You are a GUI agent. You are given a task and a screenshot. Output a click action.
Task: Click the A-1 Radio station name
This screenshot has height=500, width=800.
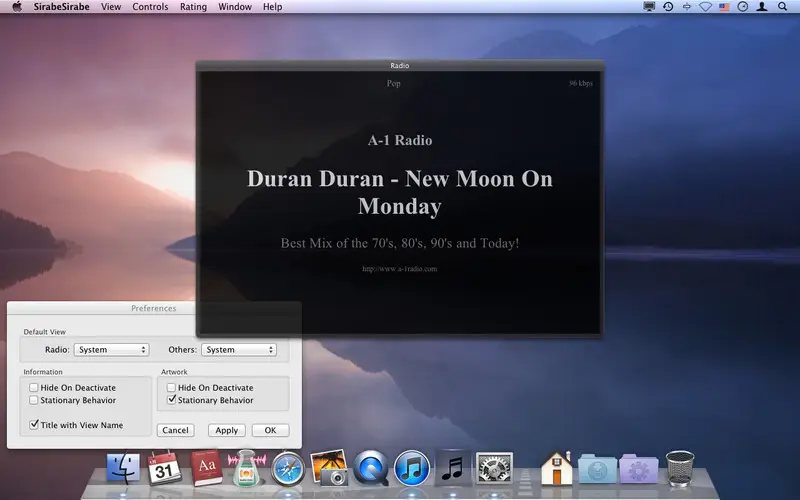399,140
